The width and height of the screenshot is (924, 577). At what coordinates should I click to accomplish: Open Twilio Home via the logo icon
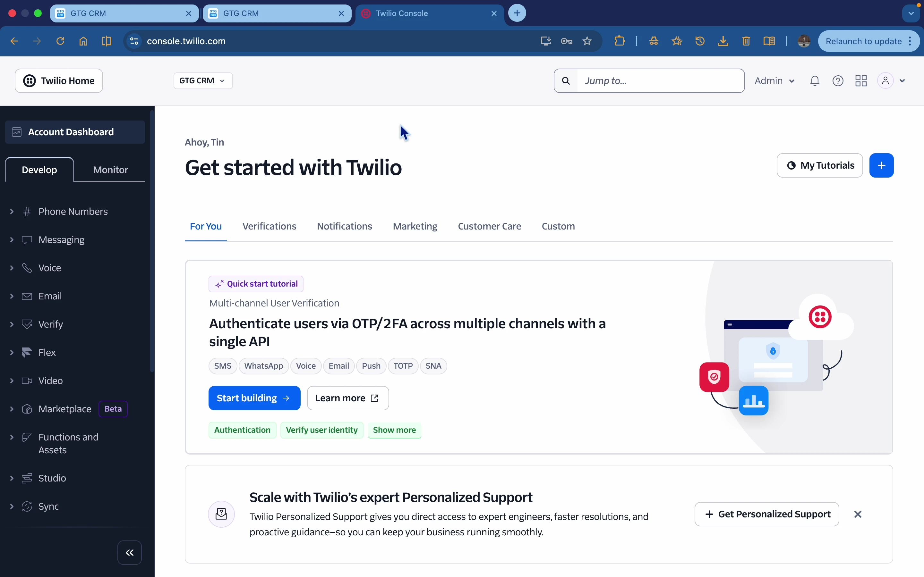[29, 80]
